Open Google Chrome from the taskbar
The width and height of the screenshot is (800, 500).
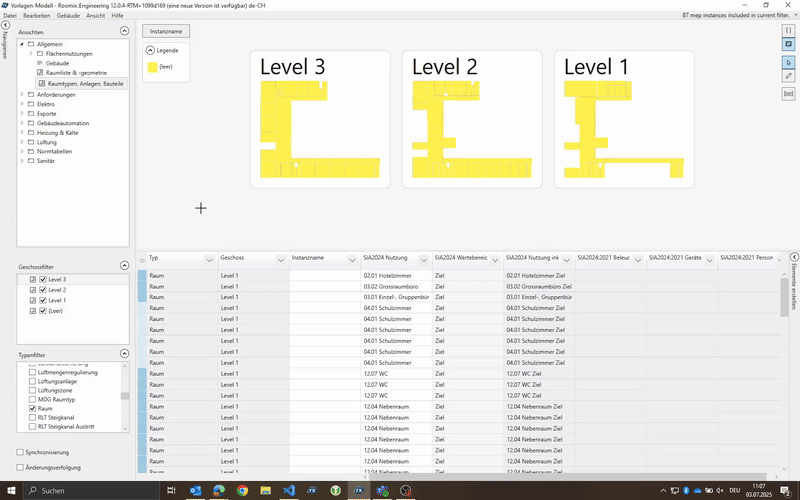242,491
